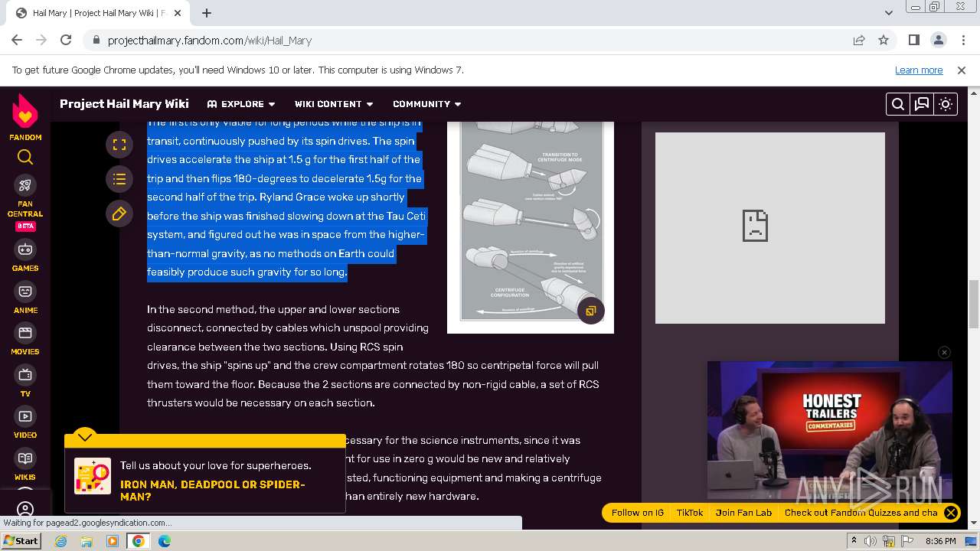
Task: Open the discussions icon in wiki header
Action: (x=922, y=104)
